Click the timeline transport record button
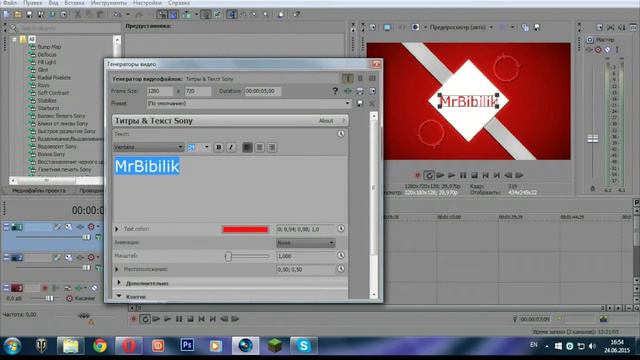640x360 pixels. pyautogui.click(x=133, y=319)
